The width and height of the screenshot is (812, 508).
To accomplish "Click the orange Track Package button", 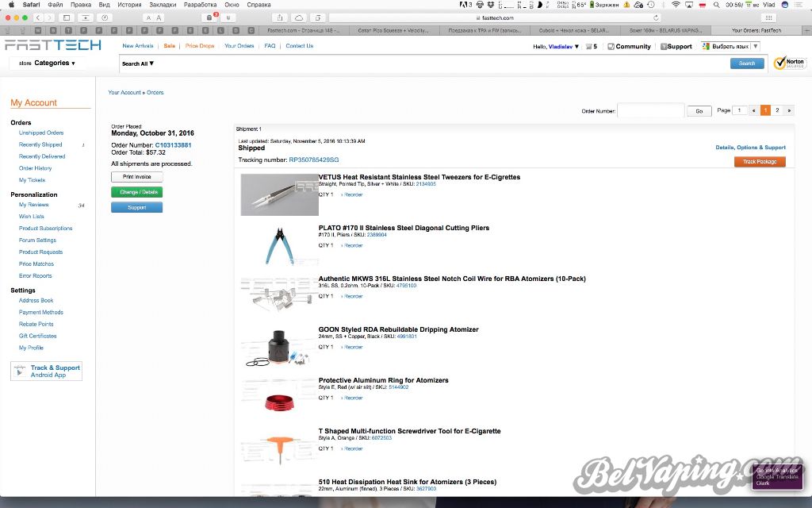I will pyautogui.click(x=760, y=162).
